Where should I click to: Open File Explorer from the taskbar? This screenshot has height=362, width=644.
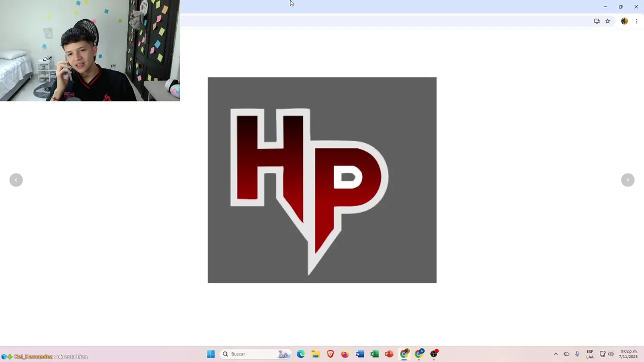click(x=315, y=354)
